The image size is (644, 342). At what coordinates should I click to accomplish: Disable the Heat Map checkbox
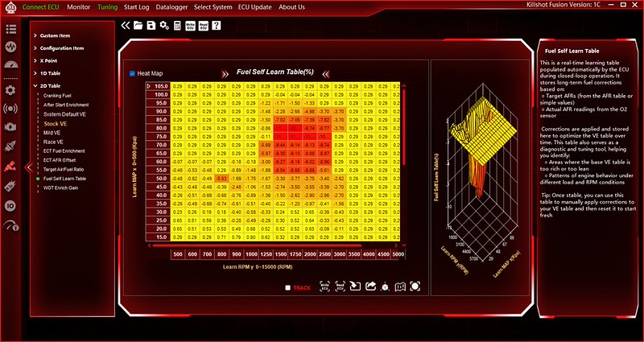[132, 73]
